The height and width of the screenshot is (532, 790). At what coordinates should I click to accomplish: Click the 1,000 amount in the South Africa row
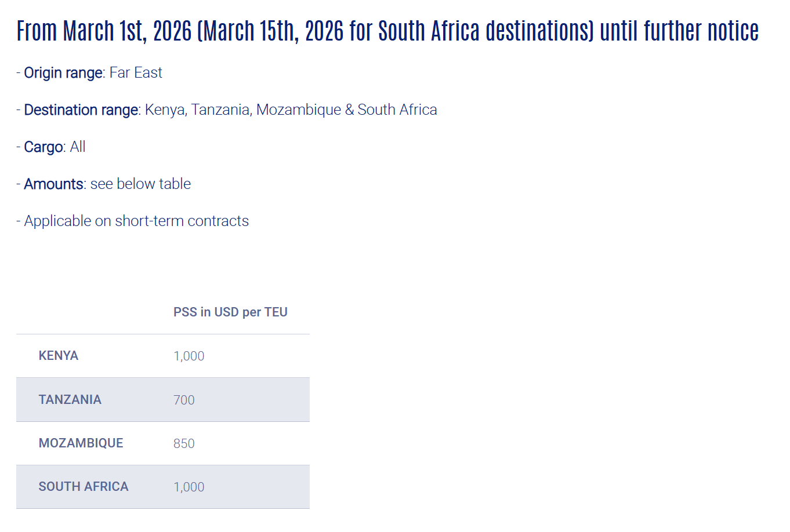[x=189, y=487]
